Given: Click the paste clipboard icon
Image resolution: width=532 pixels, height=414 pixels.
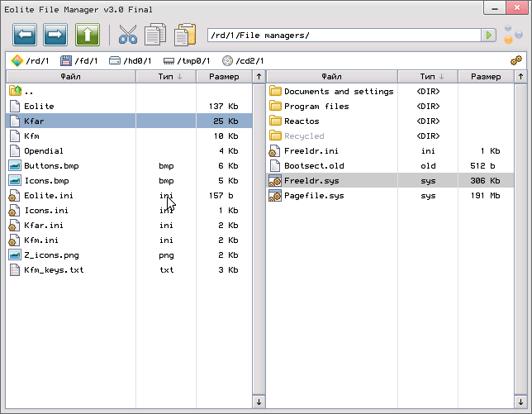Looking at the screenshot, I should [185, 35].
